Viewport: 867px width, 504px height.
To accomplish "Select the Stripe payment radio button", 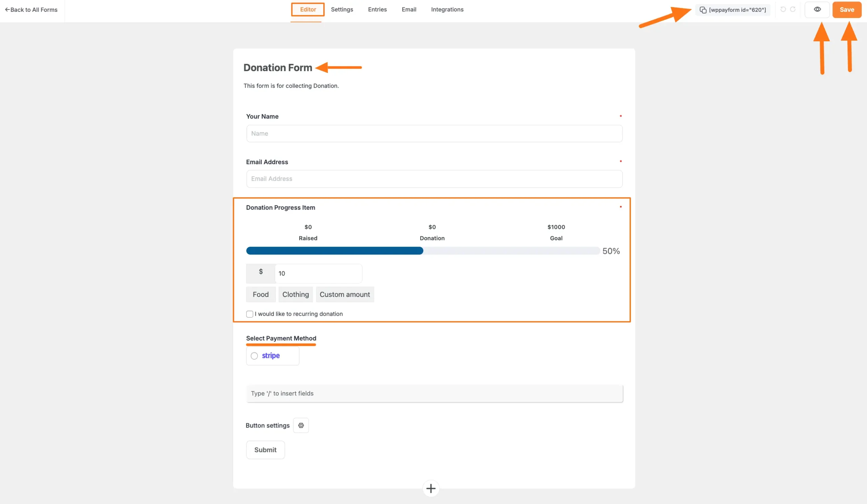I will tap(254, 356).
